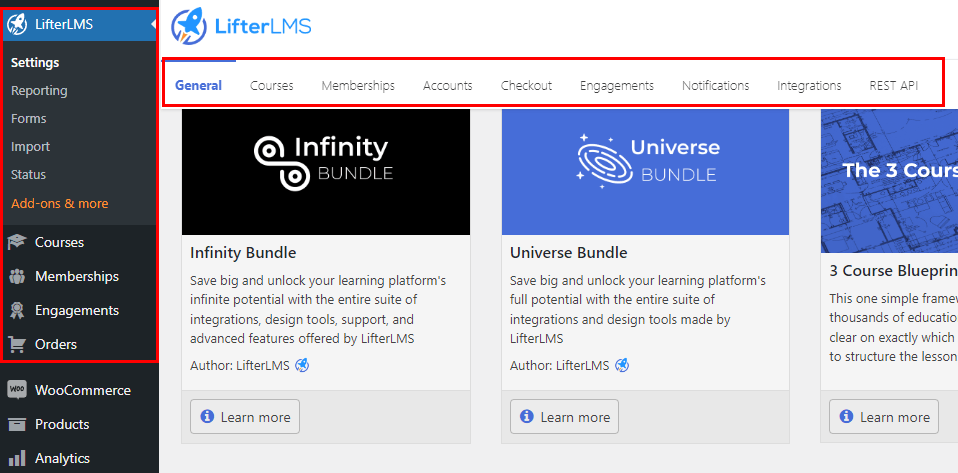
Task: Click Author: LifterLMS on Infinity Bundle card
Action: pos(240,366)
